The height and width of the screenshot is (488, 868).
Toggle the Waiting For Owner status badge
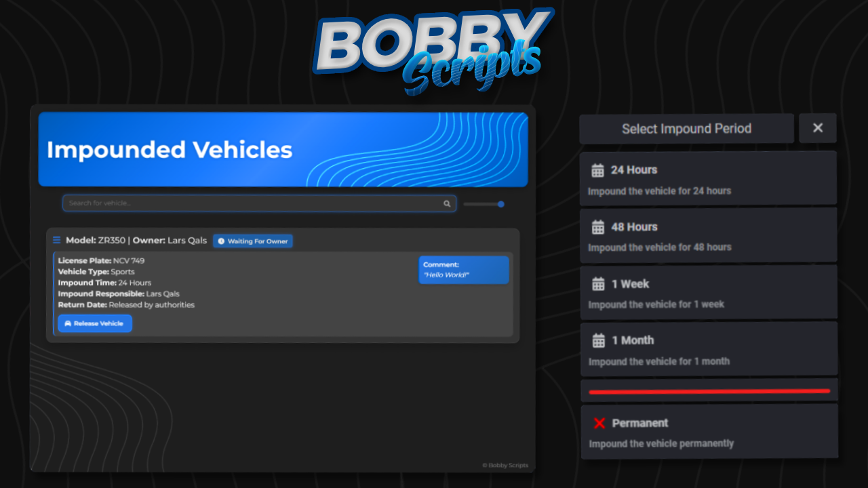tap(252, 241)
